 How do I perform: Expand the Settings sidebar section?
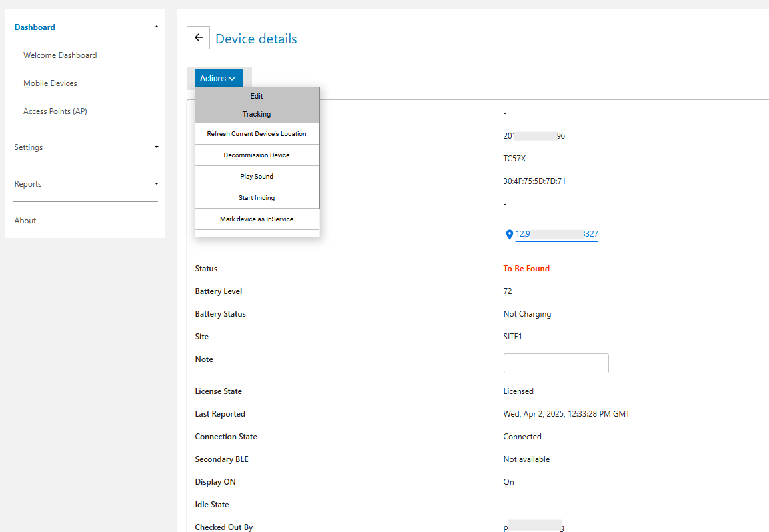(x=156, y=147)
